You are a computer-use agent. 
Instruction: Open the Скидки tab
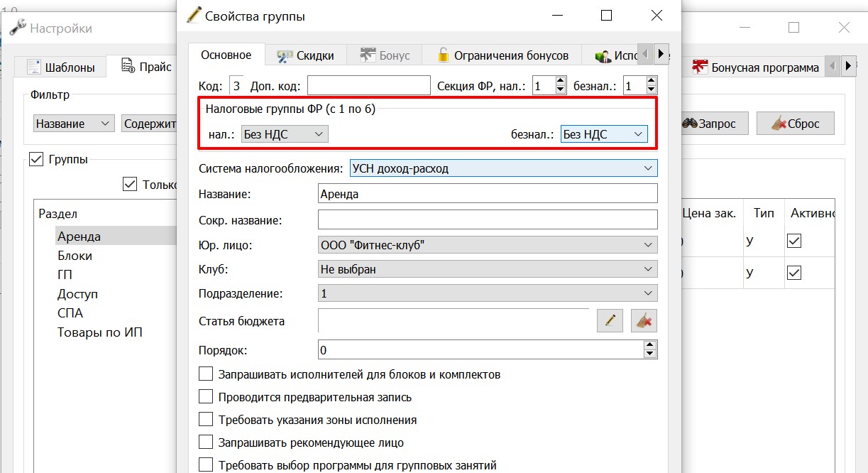coord(305,55)
